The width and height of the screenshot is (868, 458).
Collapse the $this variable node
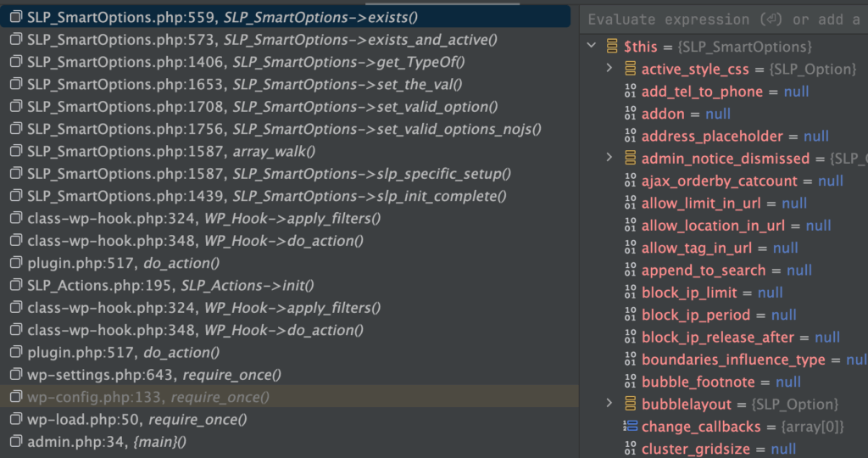592,46
